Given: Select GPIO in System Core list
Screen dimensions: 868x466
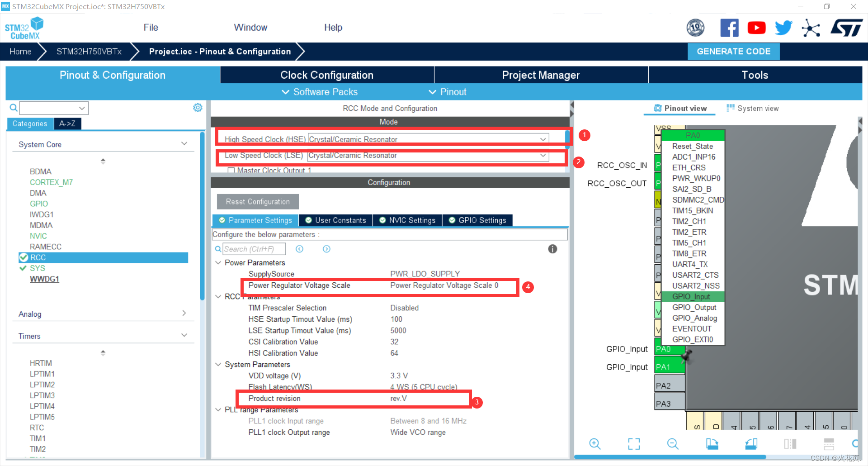Looking at the screenshot, I should (39, 204).
